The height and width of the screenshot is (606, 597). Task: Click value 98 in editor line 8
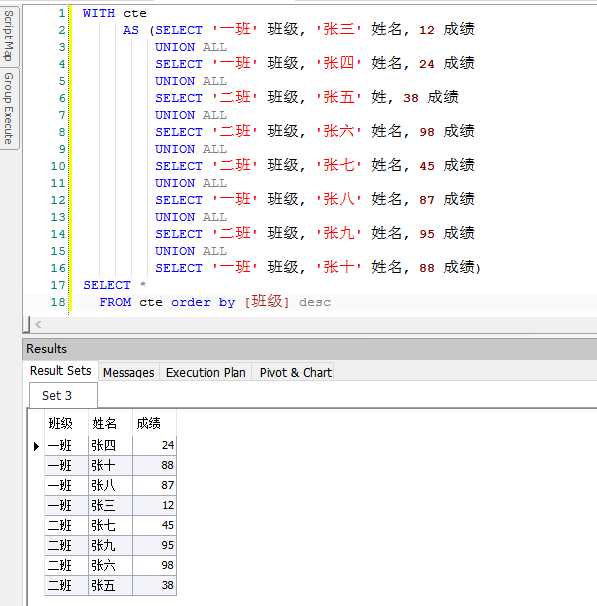click(427, 132)
